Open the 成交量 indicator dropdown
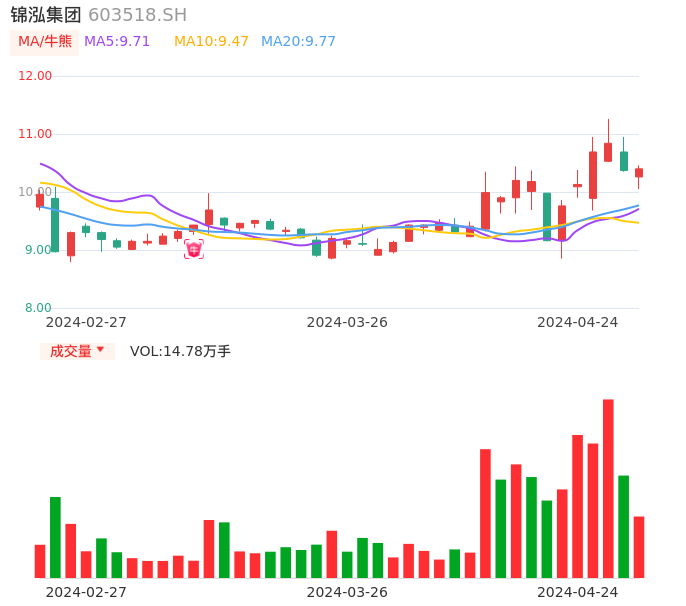686x606 pixels. (78, 351)
